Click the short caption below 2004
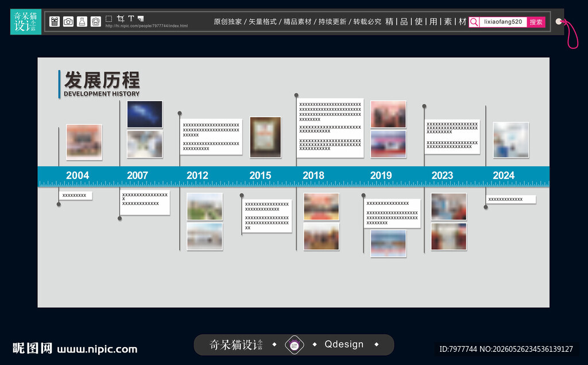The image size is (588, 365). (75, 195)
